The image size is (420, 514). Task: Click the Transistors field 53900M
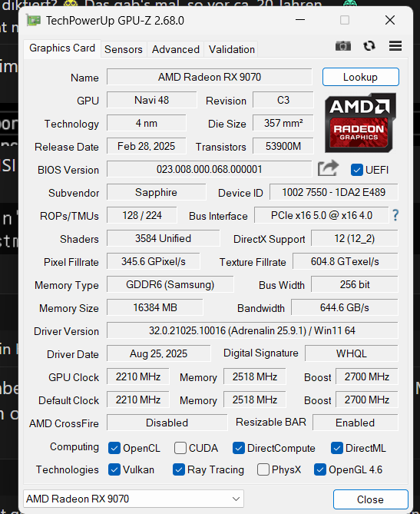coord(283,146)
